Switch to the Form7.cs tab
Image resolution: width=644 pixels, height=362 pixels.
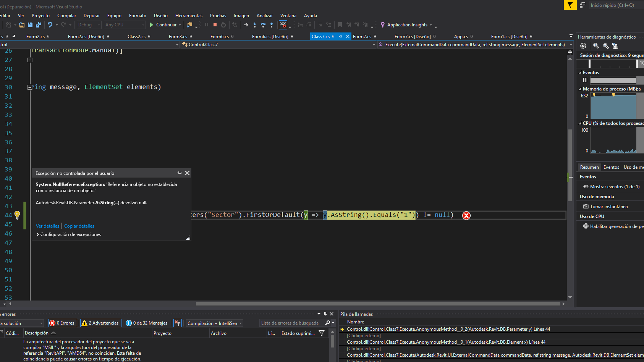[x=362, y=36]
